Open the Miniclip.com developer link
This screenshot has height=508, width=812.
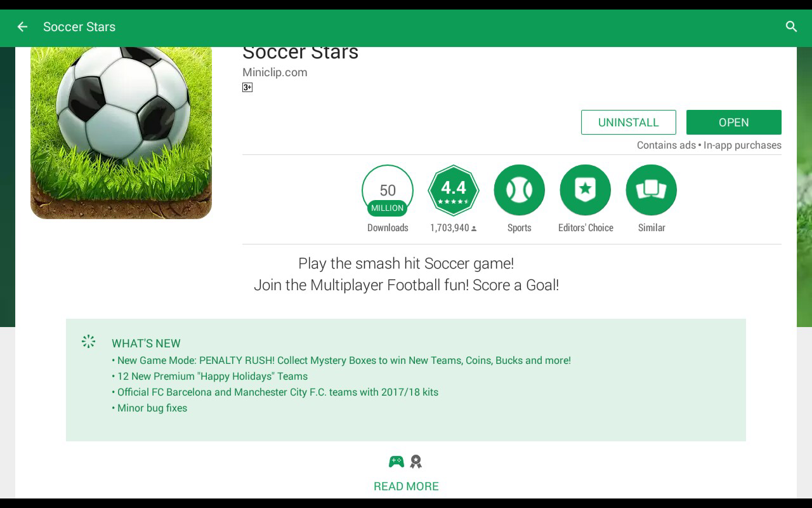tap(275, 72)
